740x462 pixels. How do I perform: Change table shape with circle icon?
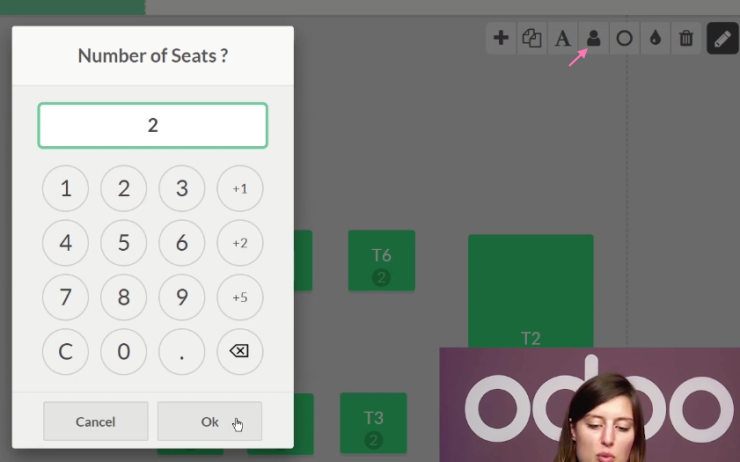click(x=624, y=38)
